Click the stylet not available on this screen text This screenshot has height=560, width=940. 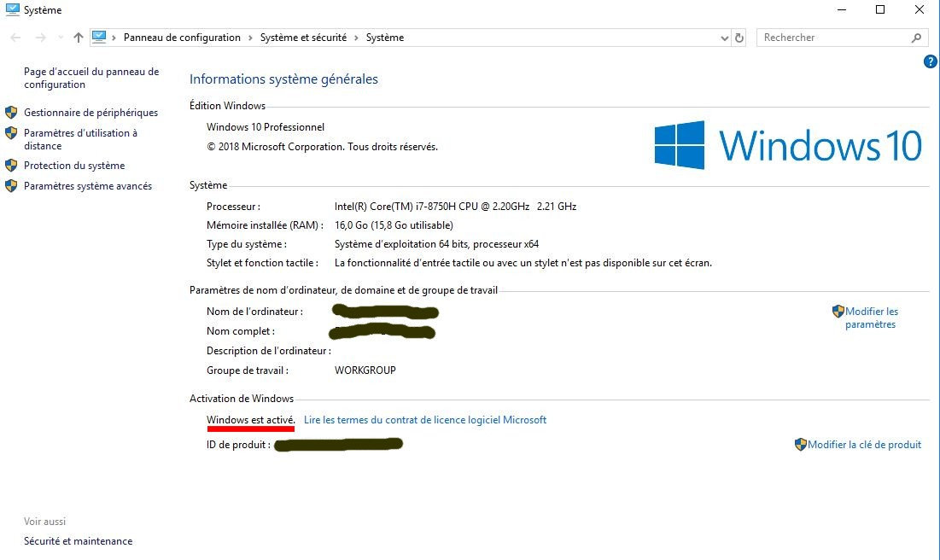523,263
